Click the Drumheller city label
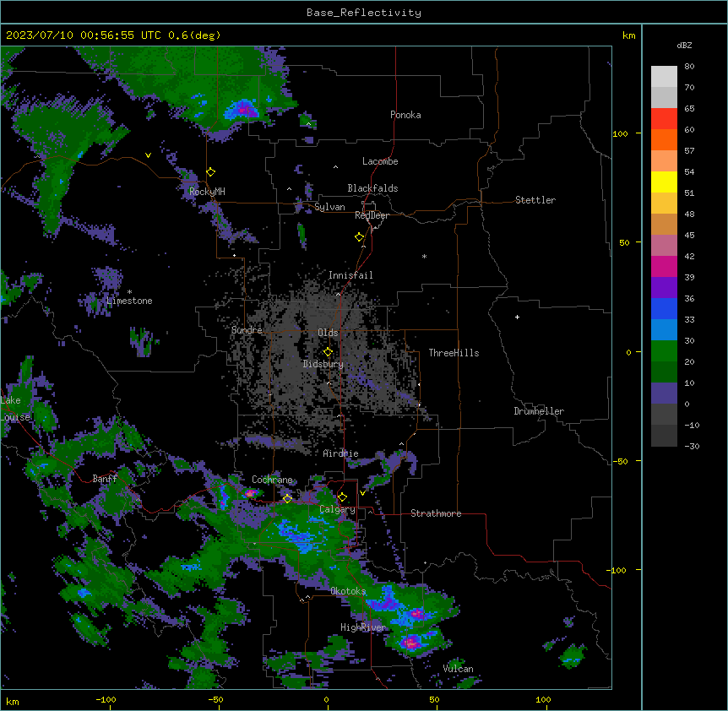This screenshot has width=728, height=711. [x=539, y=411]
